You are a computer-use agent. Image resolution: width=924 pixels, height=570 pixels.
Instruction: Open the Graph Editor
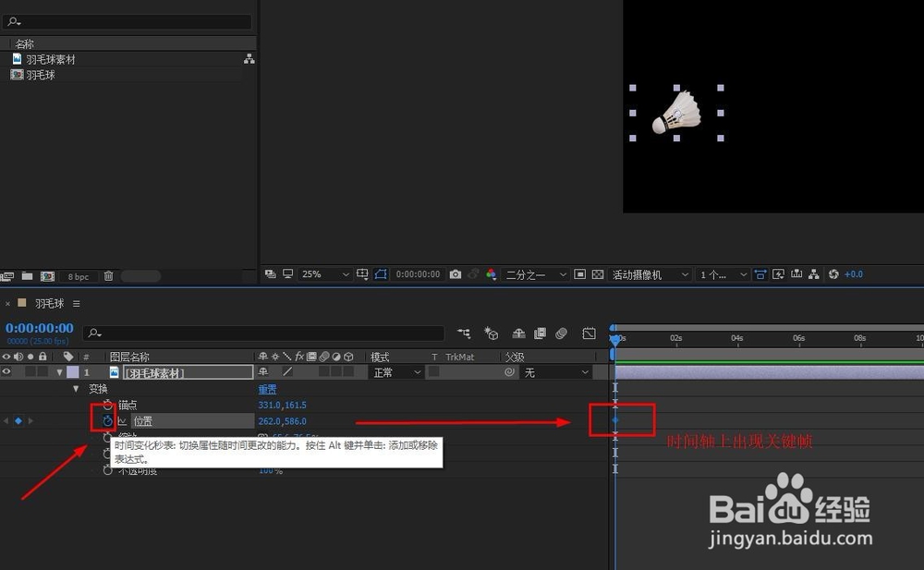[589, 334]
